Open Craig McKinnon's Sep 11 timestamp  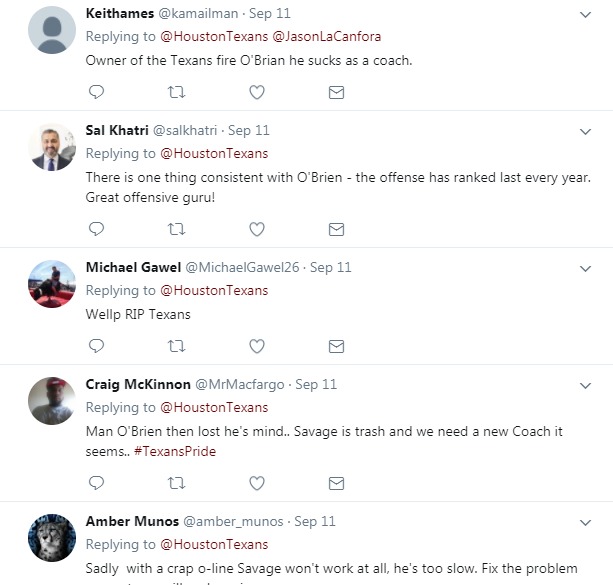click(316, 384)
